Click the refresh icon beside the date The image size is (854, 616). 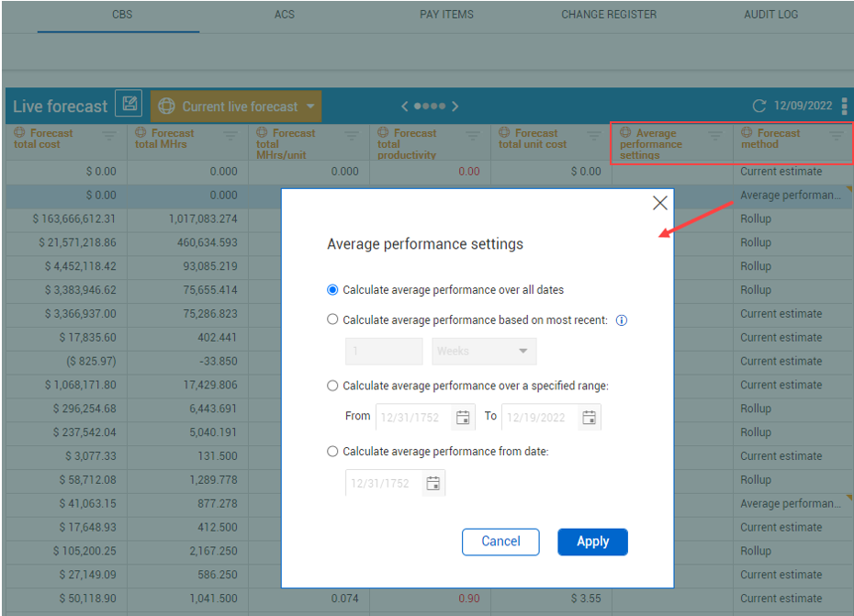pos(758,106)
